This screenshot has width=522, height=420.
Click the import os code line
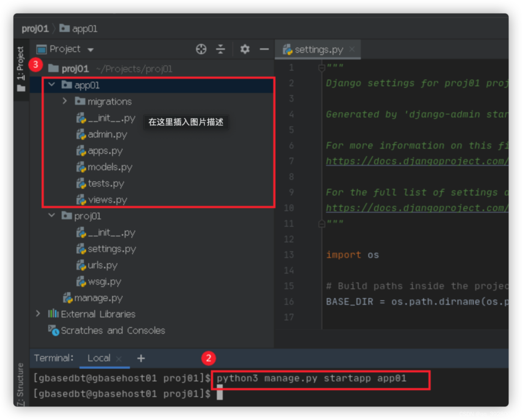coord(352,255)
